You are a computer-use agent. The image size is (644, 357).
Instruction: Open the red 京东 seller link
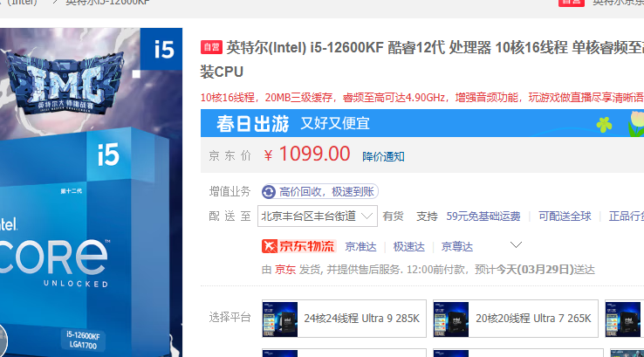(x=285, y=270)
